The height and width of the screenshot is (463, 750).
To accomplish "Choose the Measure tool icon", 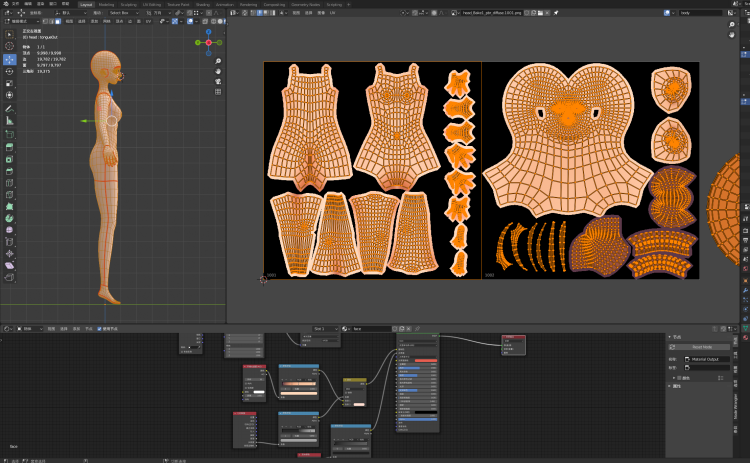I will point(10,121).
